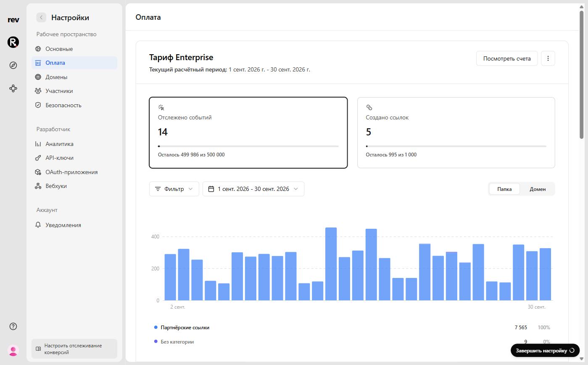Screen dimensions: 588x365
Task: Click the bar chart icon beside Аналитика
Action: 38,144
